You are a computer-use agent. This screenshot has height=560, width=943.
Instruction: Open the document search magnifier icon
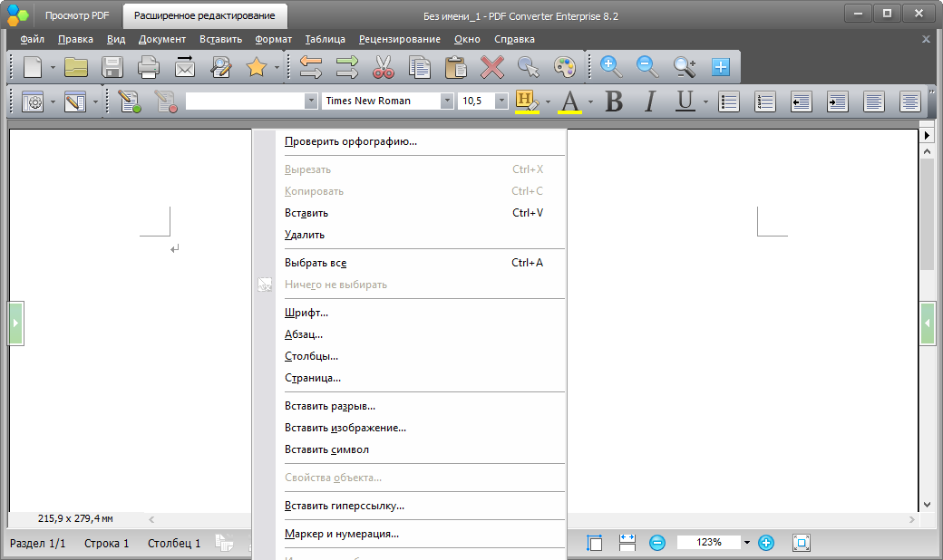point(220,67)
